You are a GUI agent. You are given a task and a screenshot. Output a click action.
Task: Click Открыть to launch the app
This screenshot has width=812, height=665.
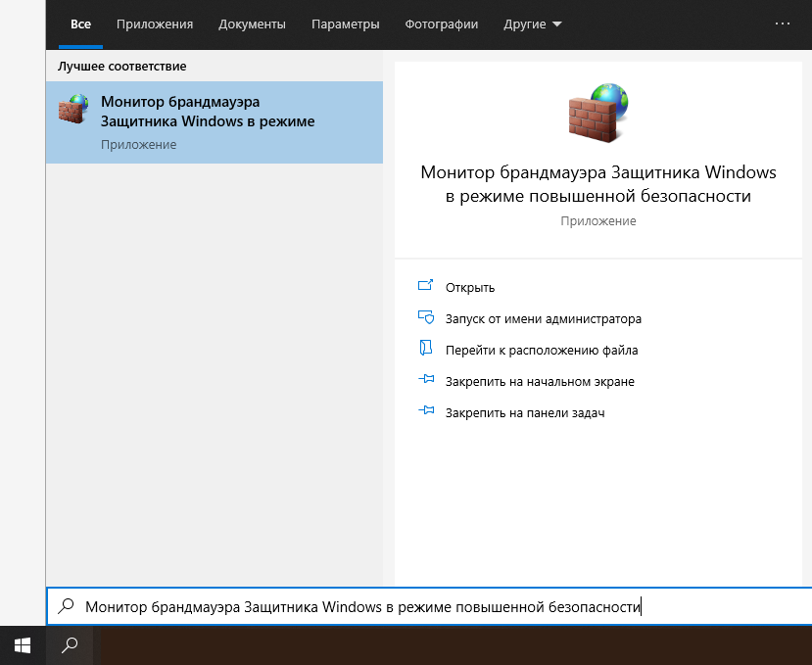tap(470, 287)
